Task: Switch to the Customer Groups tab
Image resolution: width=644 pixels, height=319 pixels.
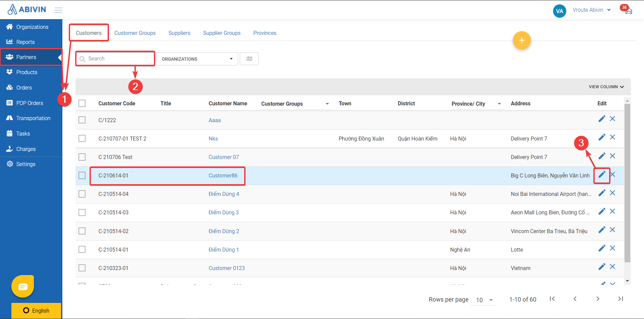Action: [135, 33]
